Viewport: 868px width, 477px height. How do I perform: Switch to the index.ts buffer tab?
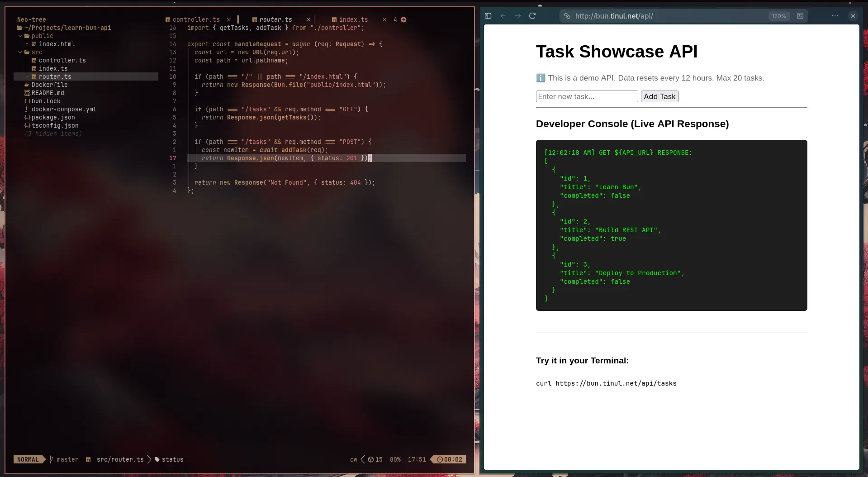click(353, 19)
